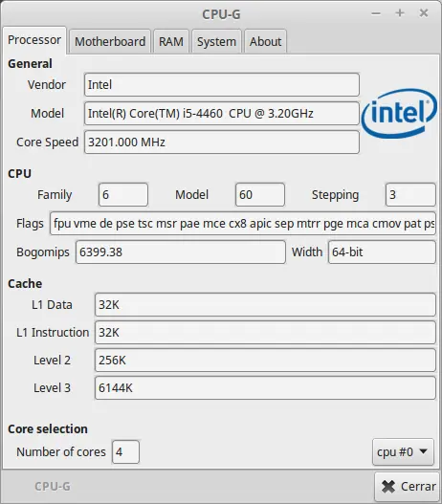This screenshot has height=504, width=442.
Task: Switch to the Motherboard tab
Action: coord(110,41)
